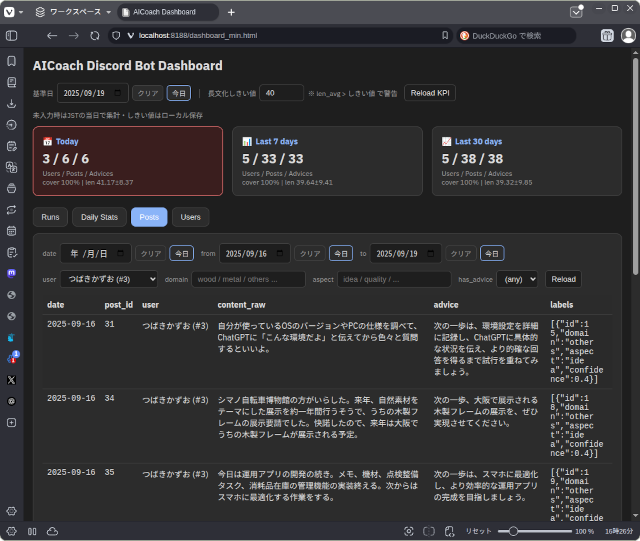
Task: Open the user filter dropdown つばきかずお (#3)
Action: [109, 280]
